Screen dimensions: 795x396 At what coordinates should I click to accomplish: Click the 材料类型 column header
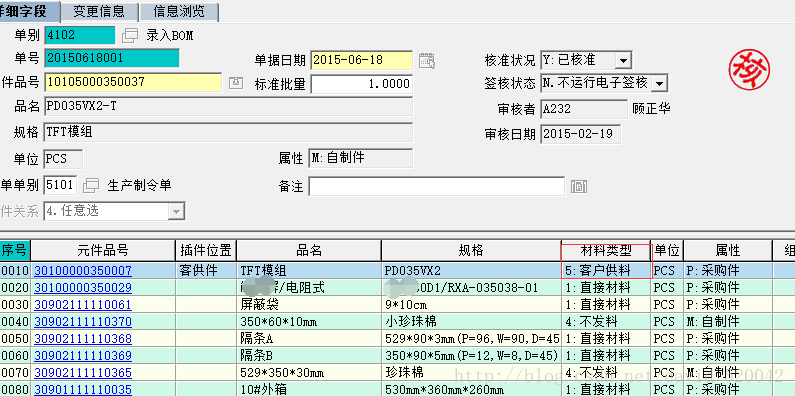[x=606, y=250]
